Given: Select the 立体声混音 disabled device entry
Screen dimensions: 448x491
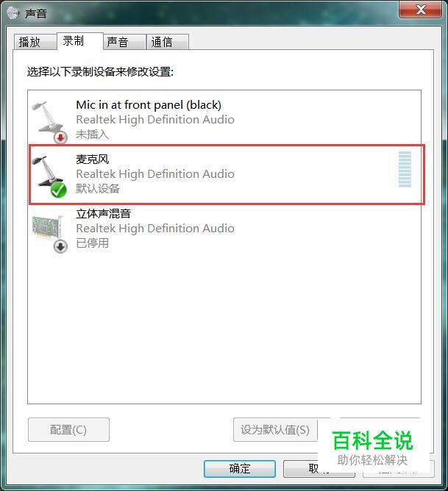Looking at the screenshot, I should pos(224,230).
